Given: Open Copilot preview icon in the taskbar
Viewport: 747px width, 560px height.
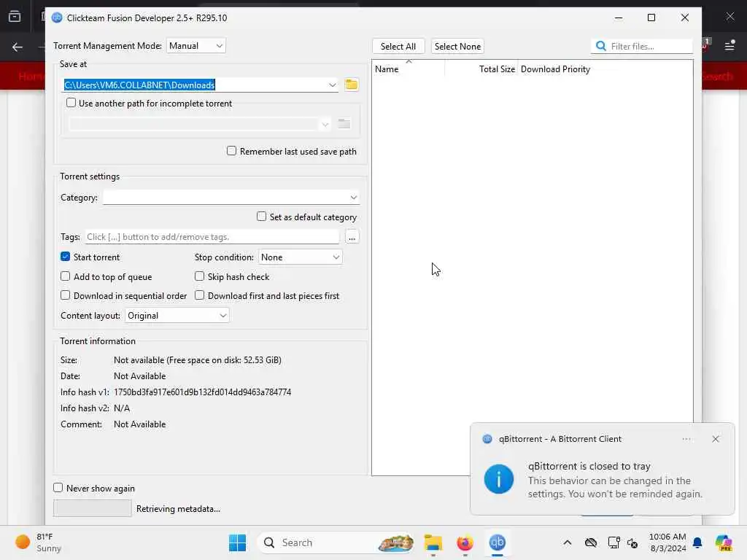Looking at the screenshot, I should pos(723,542).
